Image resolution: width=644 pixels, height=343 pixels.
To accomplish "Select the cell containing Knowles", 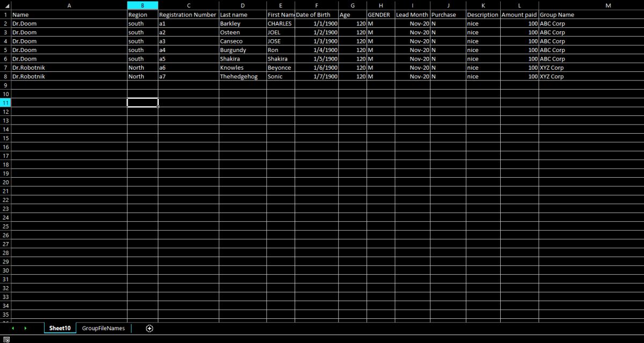I will 243,68.
